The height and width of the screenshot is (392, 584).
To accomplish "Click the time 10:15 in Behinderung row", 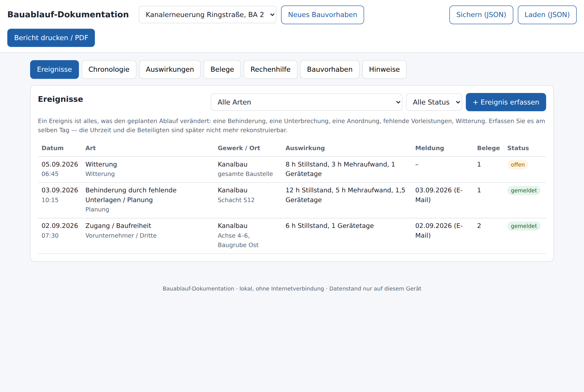I will tap(50, 200).
